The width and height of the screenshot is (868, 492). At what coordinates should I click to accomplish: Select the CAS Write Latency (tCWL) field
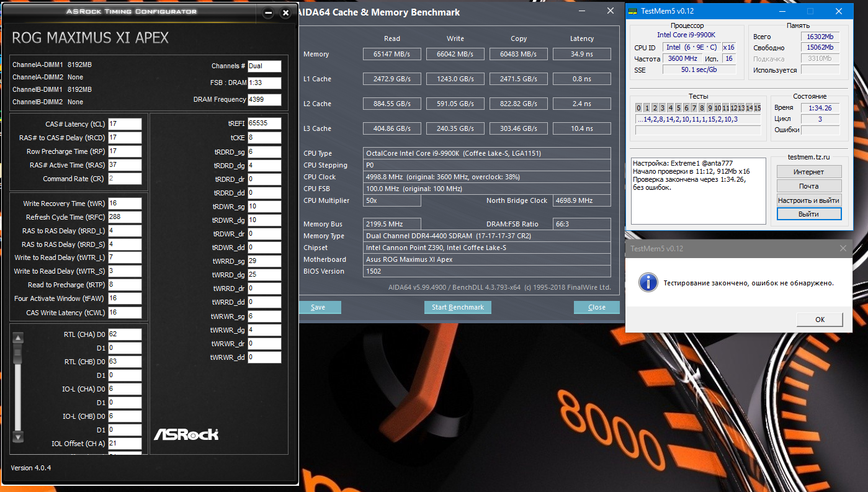[125, 313]
